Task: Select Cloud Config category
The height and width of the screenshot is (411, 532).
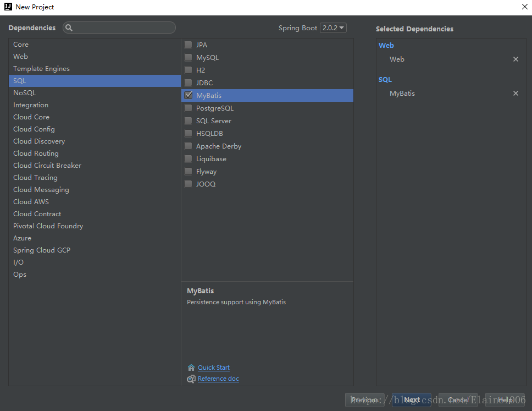Action: tap(95, 129)
